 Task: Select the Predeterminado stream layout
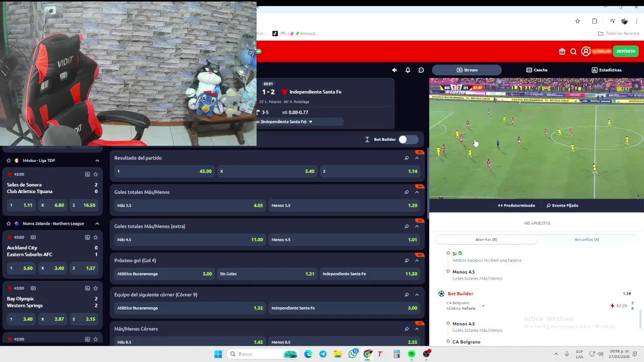pyautogui.click(x=517, y=205)
